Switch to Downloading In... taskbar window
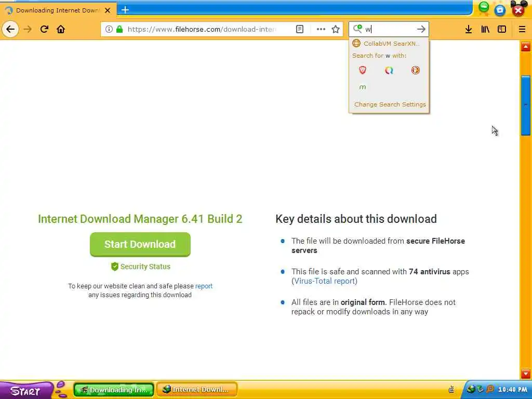The width and height of the screenshot is (532, 399). click(114, 390)
